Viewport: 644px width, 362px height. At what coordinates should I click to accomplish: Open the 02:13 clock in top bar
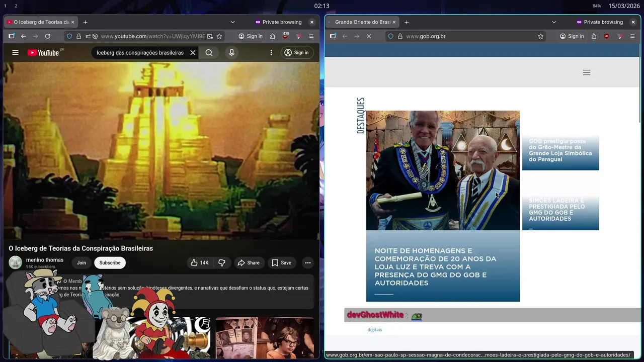click(321, 6)
